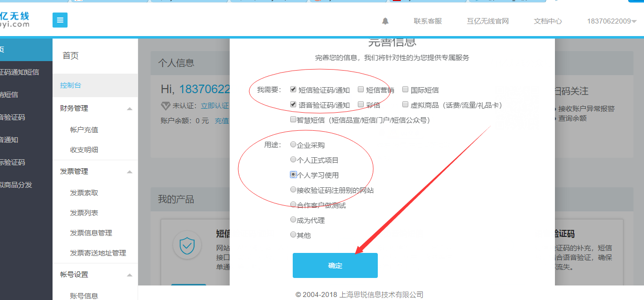This screenshot has width=644, height=300.
Task: Open 帐户充值 page
Action: (84, 130)
